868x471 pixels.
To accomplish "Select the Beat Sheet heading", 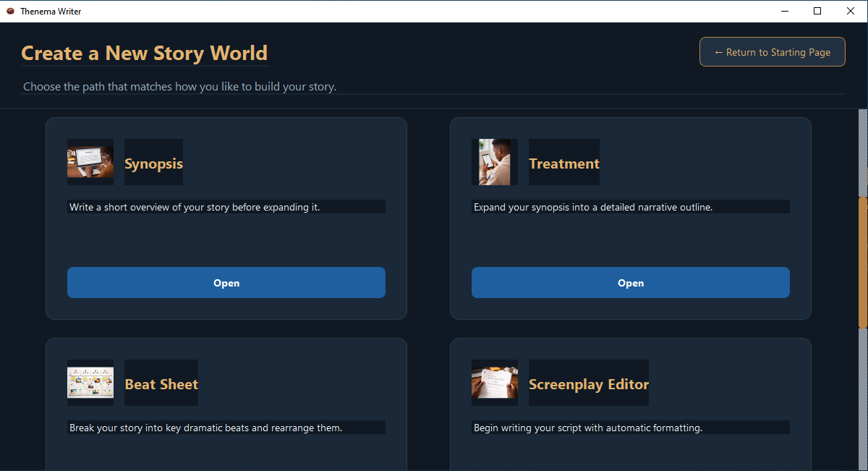I will [161, 384].
